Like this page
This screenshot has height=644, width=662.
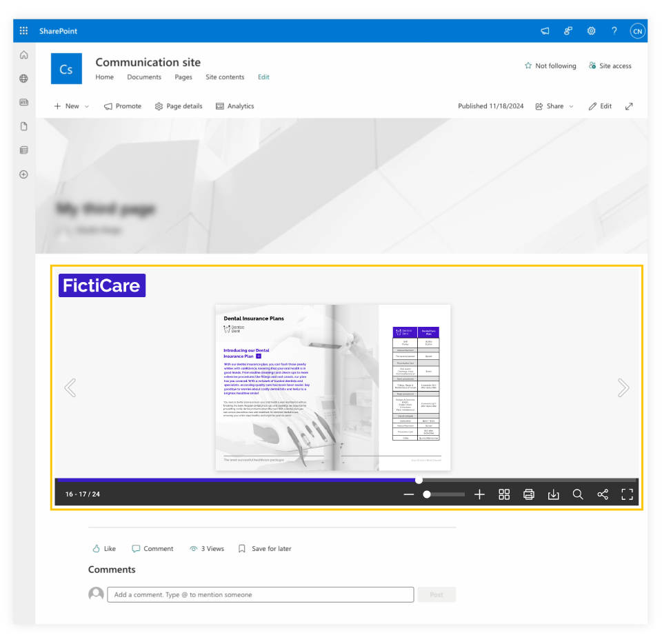(x=103, y=548)
